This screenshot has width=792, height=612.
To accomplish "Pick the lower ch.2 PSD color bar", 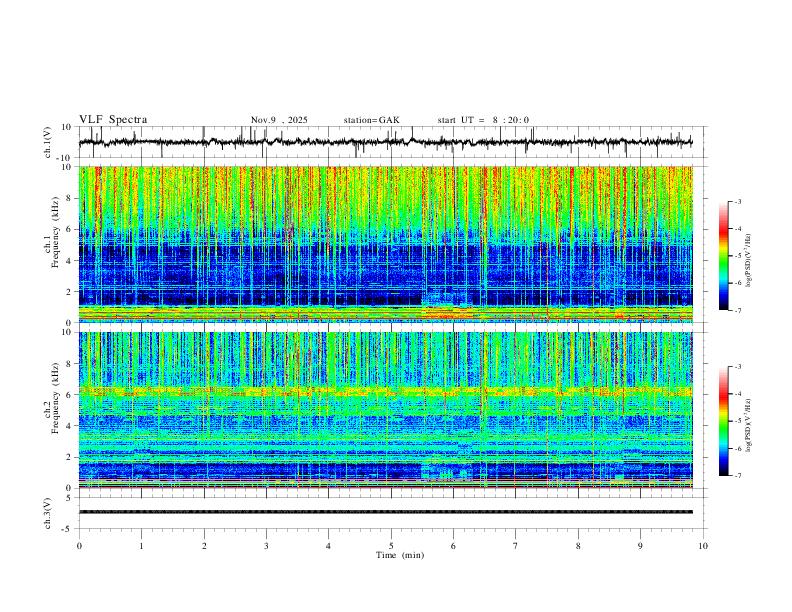I will 723,421.
